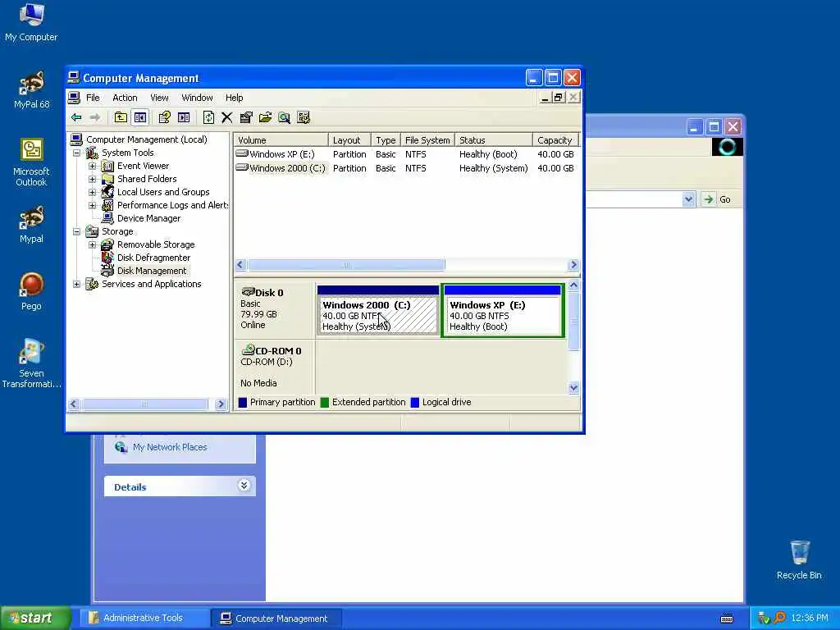Expand the Removable Storage node
Screen dimensions: 840x630
tap(92, 244)
